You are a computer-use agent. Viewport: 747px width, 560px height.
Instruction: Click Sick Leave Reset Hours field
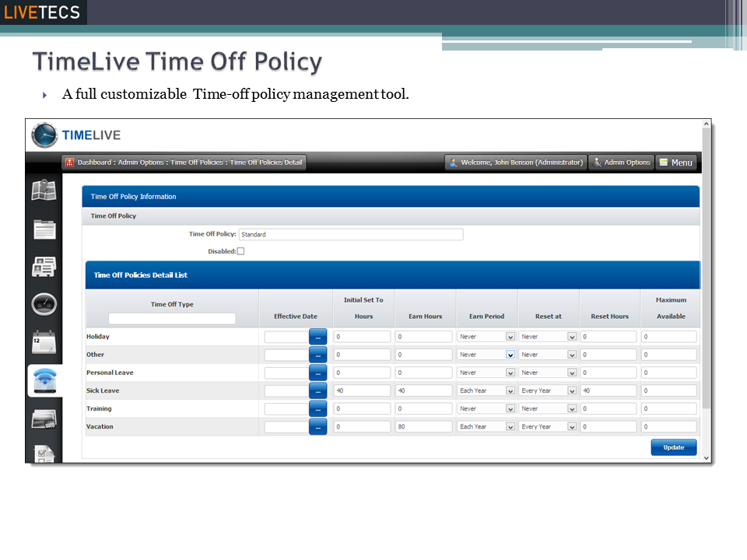point(608,390)
